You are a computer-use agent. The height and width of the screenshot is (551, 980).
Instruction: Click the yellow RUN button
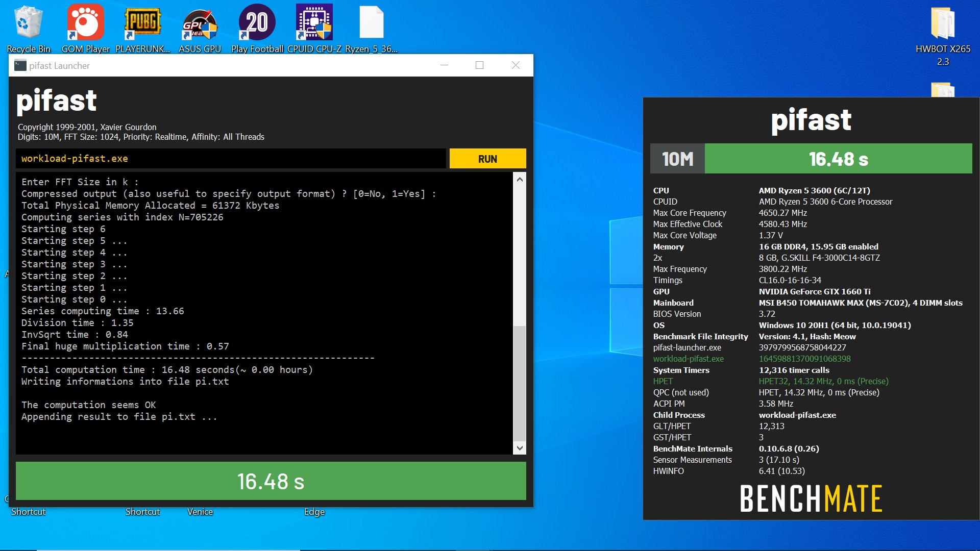(487, 159)
